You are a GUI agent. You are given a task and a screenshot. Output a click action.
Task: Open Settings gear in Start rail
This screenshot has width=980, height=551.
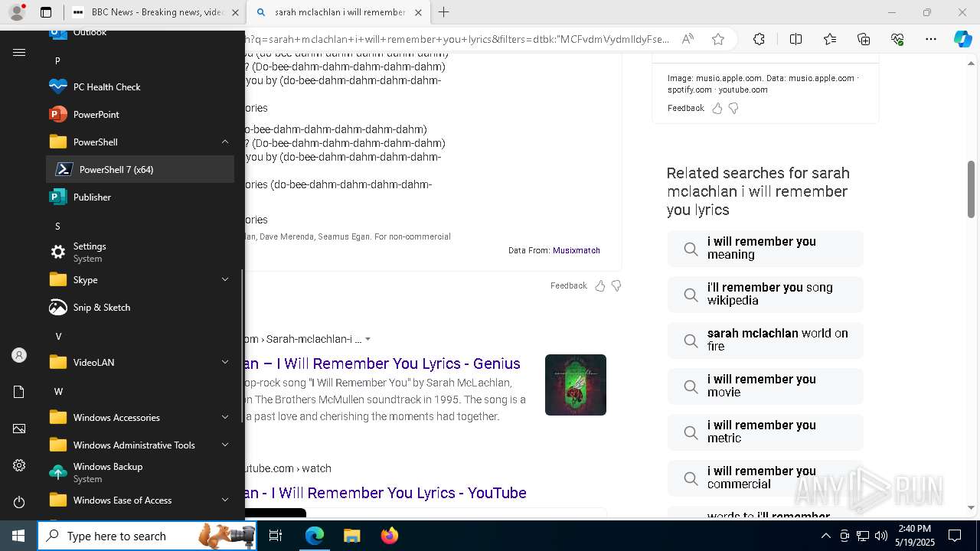point(19,465)
